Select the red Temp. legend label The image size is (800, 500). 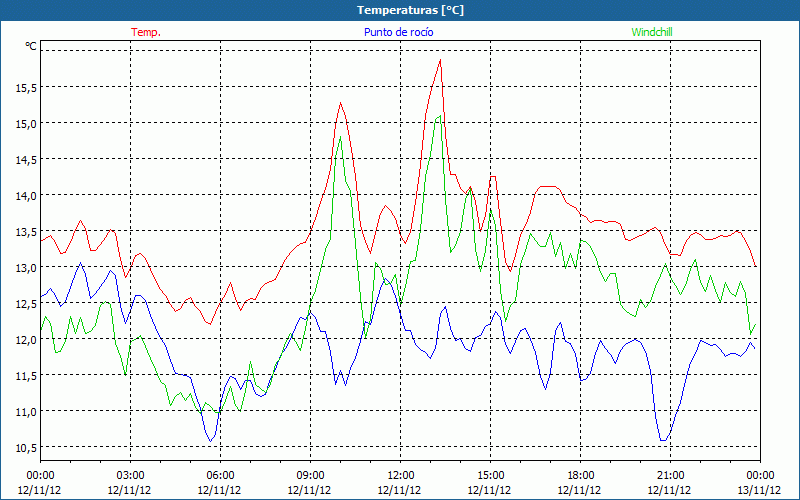(146, 32)
